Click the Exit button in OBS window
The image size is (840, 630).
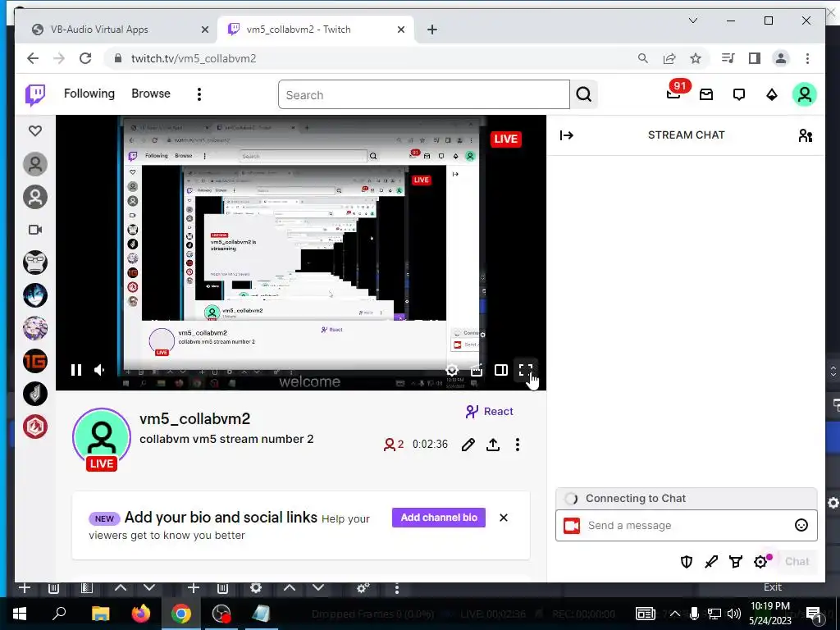point(773,587)
